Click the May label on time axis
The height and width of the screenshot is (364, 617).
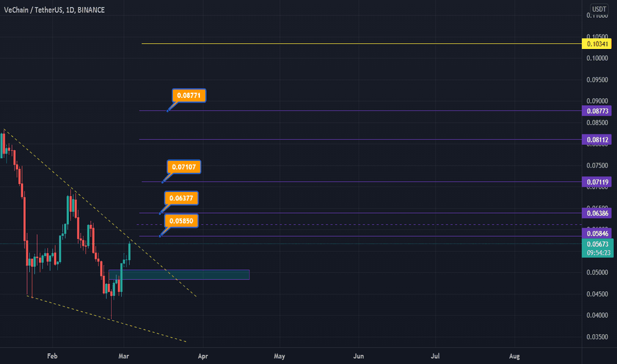click(x=279, y=356)
